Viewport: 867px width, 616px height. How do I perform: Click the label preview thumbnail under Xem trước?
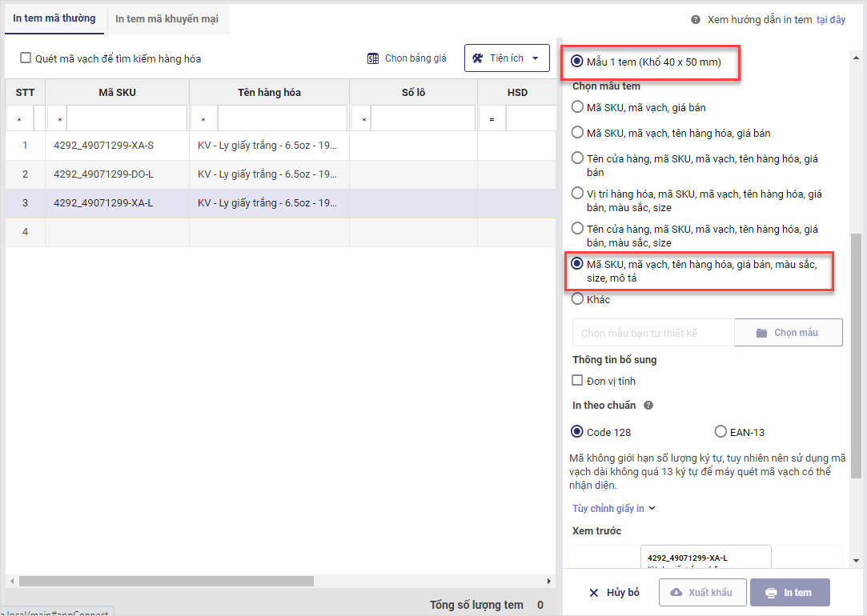click(705, 556)
